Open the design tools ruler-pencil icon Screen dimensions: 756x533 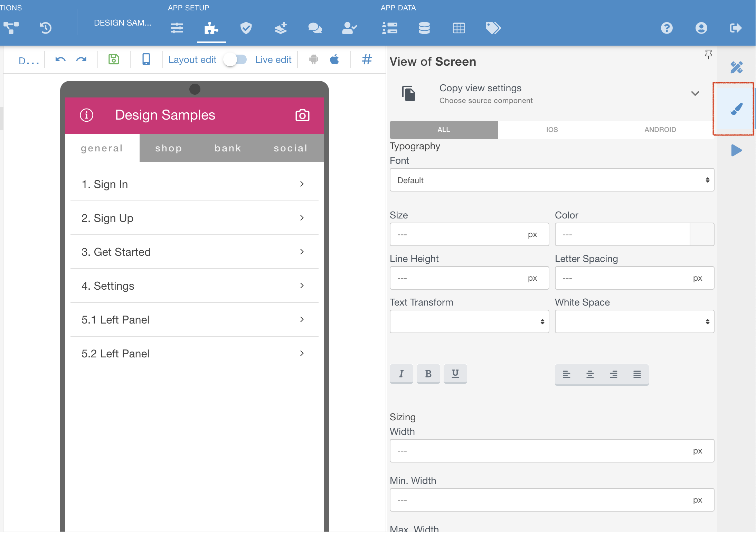[x=736, y=67]
